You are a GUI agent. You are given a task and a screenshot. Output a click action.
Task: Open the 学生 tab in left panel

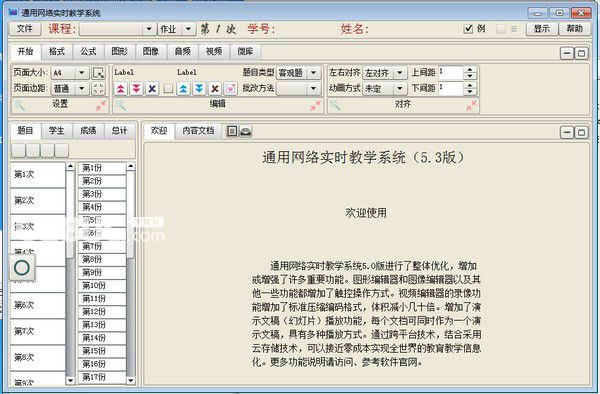(57, 131)
